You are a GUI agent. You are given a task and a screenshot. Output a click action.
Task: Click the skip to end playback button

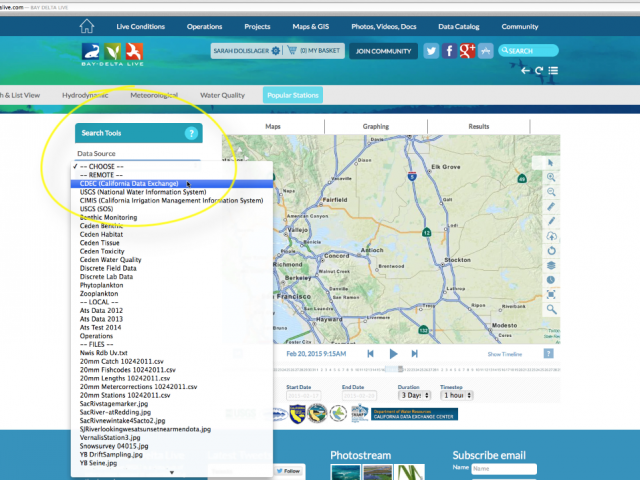click(415, 353)
